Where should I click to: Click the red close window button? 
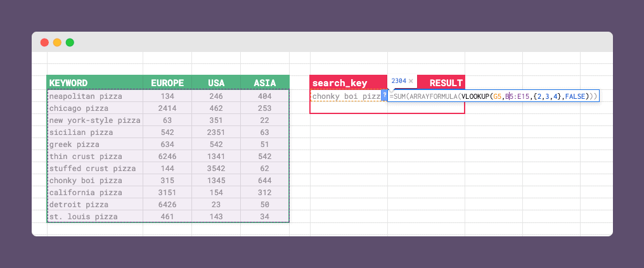coord(44,42)
